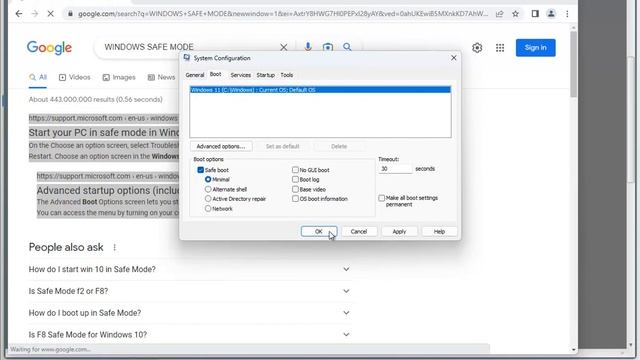Switch to the Services tab
640x360 pixels.
[x=240, y=75]
